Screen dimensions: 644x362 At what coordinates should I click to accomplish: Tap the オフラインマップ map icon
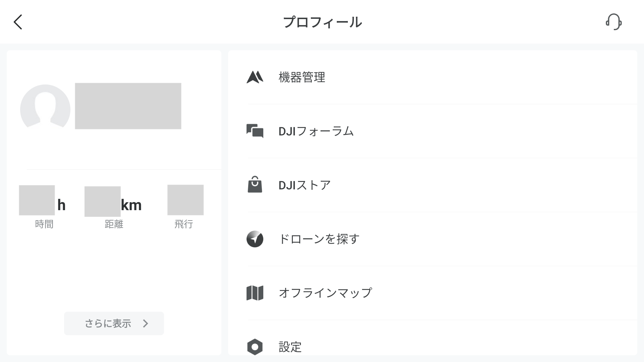coord(255,293)
